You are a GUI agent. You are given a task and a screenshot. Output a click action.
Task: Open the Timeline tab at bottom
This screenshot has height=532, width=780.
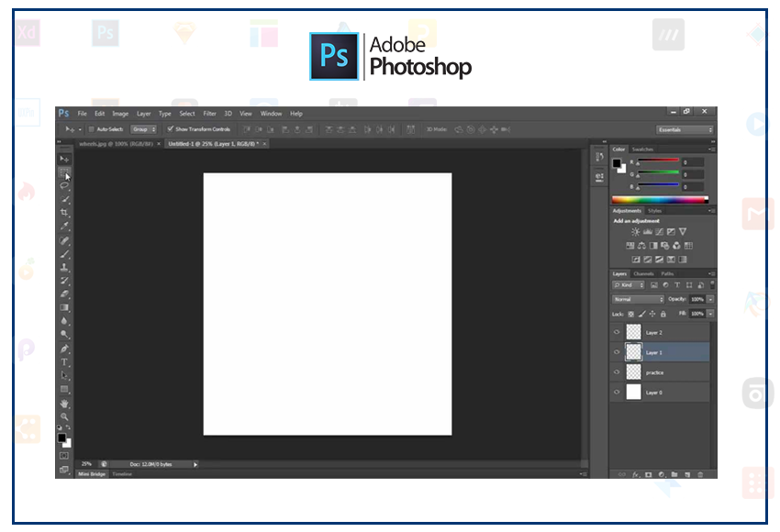122,474
